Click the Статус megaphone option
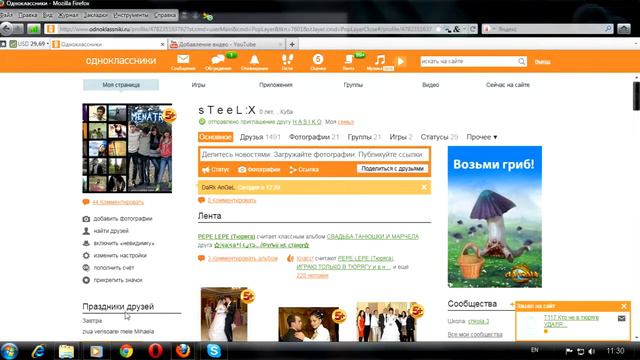Screen dimensions: 640x360 216,169
